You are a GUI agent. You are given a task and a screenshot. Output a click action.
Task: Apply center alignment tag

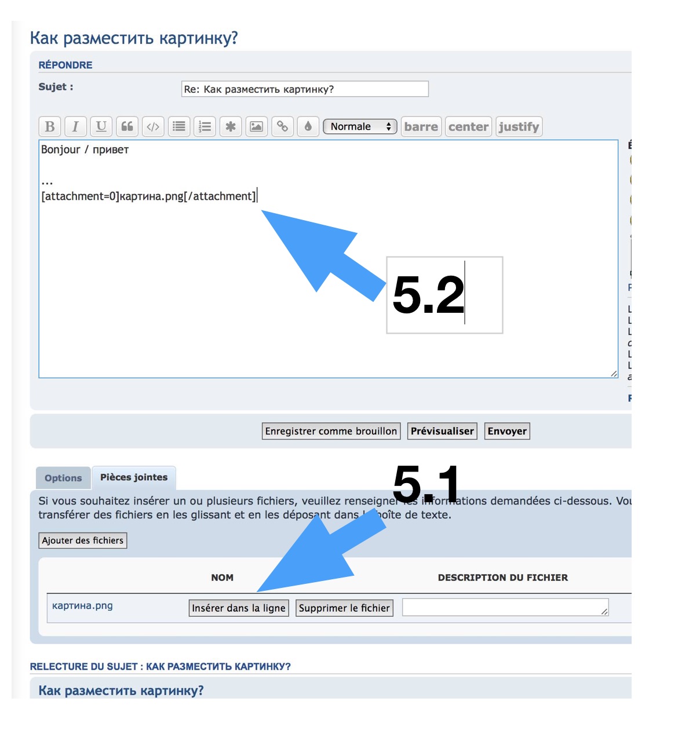468,127
